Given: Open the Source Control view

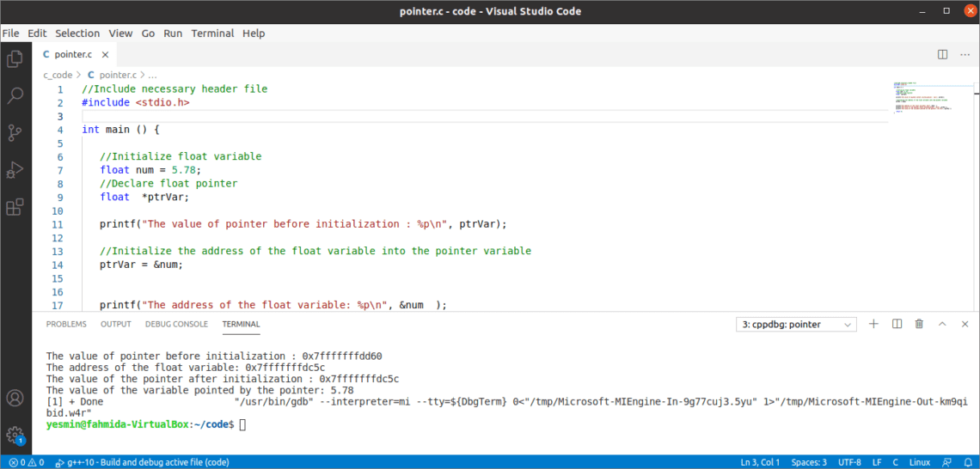Looking at the screenshot, I should [x=15, y=132].
